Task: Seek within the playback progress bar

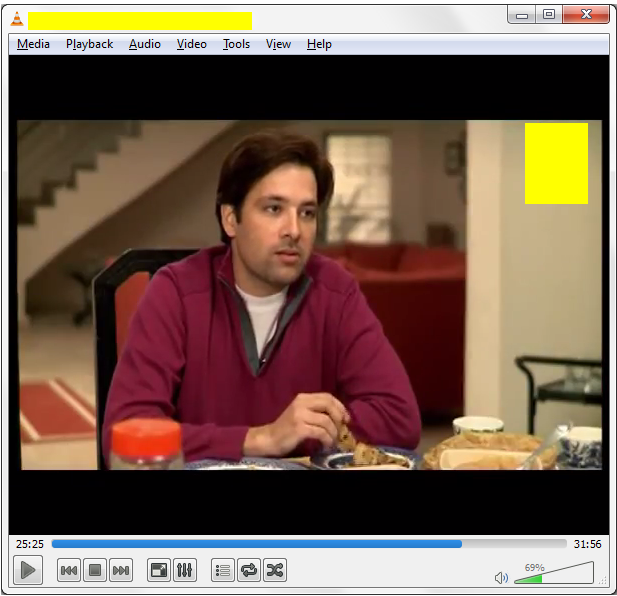Action: 309,544
